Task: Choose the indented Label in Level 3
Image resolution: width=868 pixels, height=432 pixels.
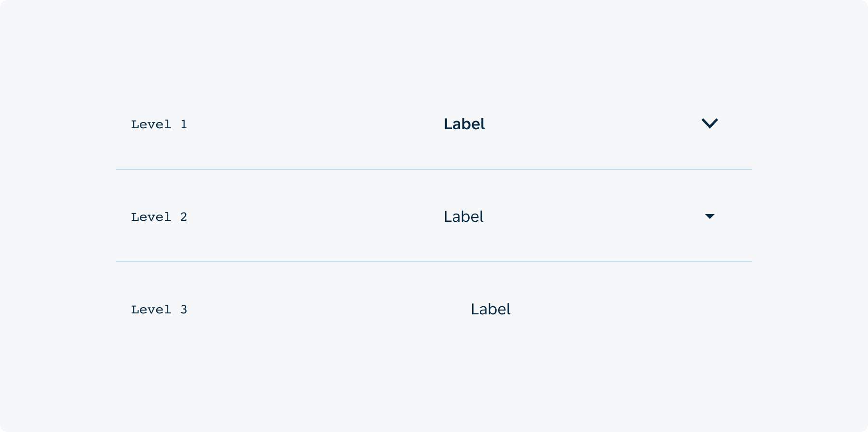Action: click(490, 310)
